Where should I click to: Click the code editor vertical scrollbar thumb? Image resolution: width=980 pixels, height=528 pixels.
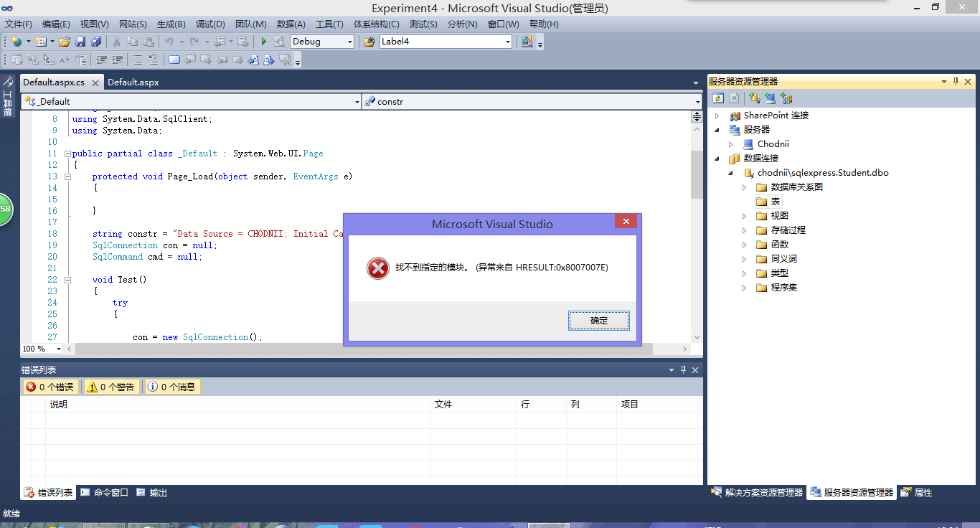tap(697, 174)
